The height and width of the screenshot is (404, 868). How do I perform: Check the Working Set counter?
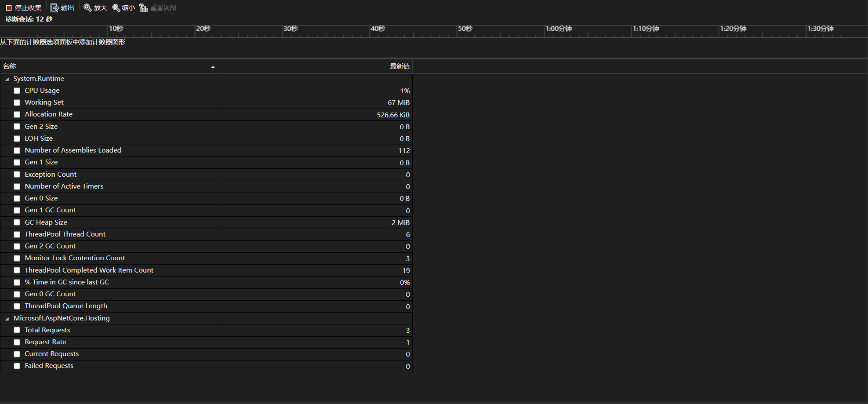(x=17, y=102)
